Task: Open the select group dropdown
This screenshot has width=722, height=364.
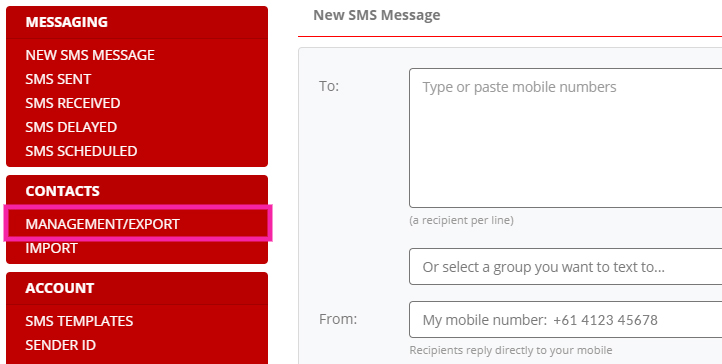Action: 565,266
